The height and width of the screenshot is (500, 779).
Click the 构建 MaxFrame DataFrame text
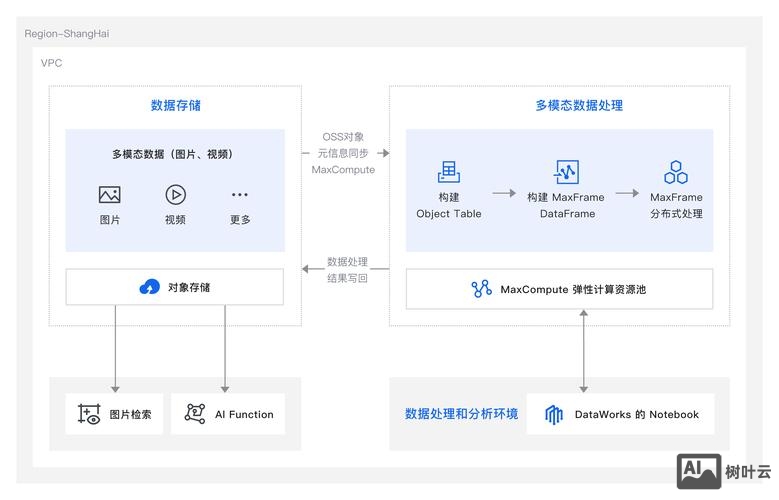[566, 205]
